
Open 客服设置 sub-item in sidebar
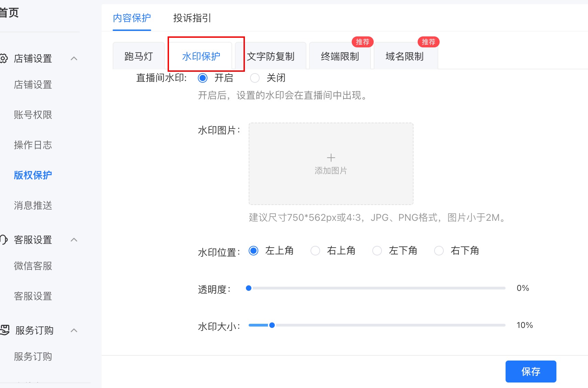point(33,296)
